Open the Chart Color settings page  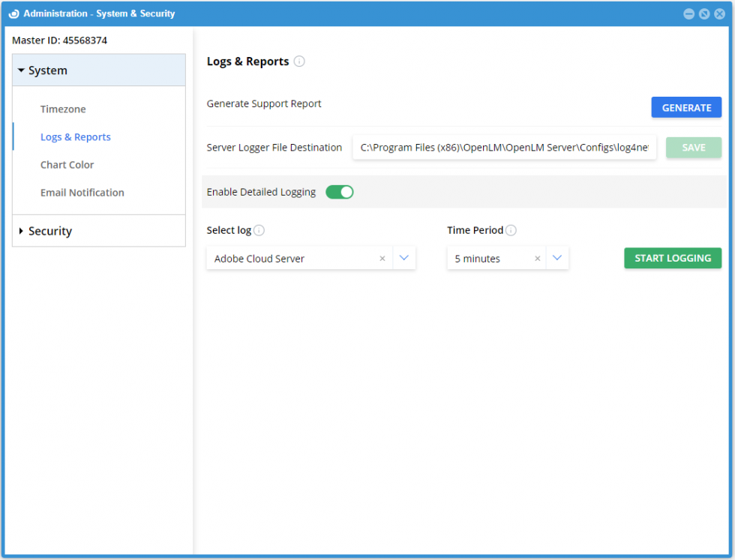point(67,164)
